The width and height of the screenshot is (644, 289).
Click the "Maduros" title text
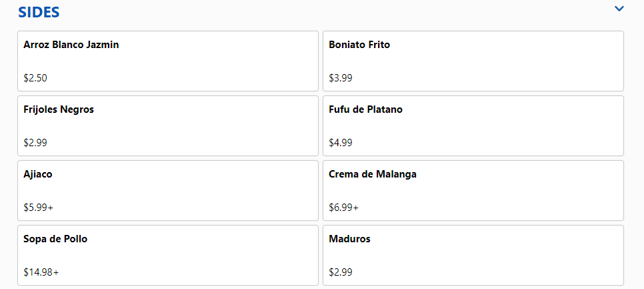pyautogui.click(x=349, y=239)
